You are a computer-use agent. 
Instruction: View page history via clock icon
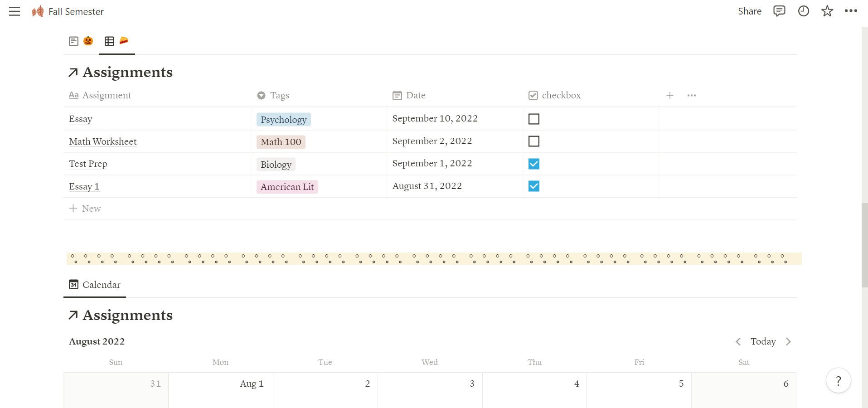[x=803, y=11]
